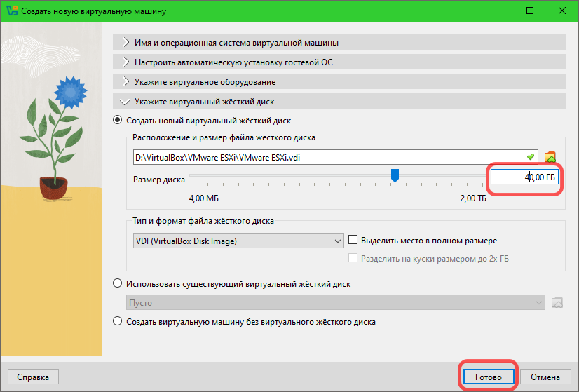The width and height of the screenshot is (579, 392).
Task: Select 'Создать новый виртуальный жёсткий диск' radio
Action: (x=117, y=121)
